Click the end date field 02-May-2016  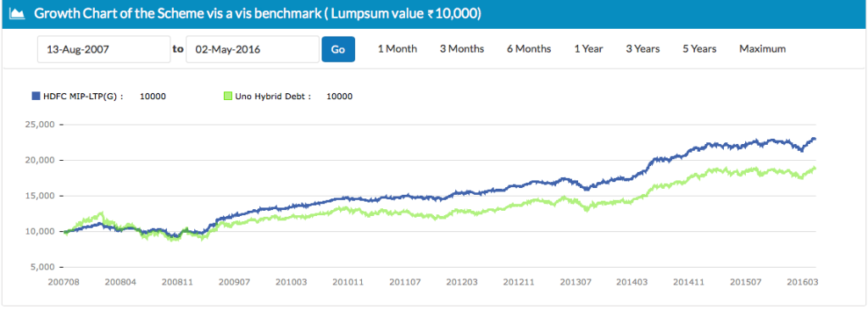(253, 49)
